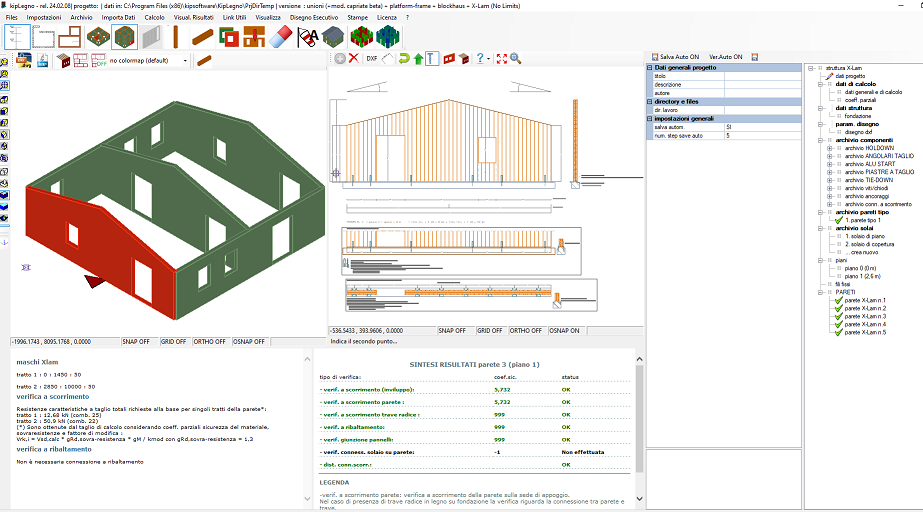Open the Calcolo menu
923x512 pixels.
tap(154, 18)
